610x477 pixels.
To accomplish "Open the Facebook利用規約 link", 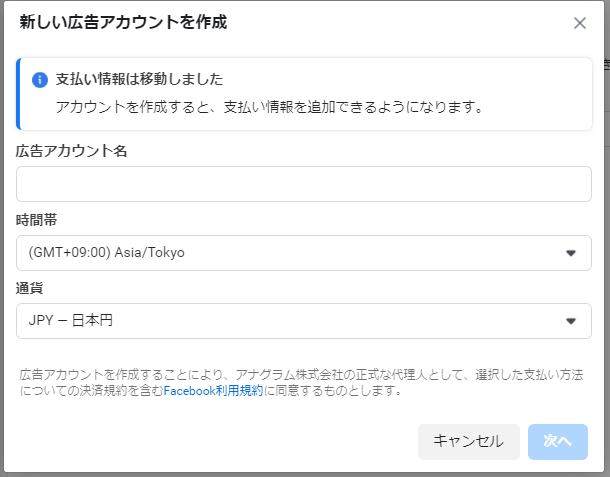I will click(213, 391).
